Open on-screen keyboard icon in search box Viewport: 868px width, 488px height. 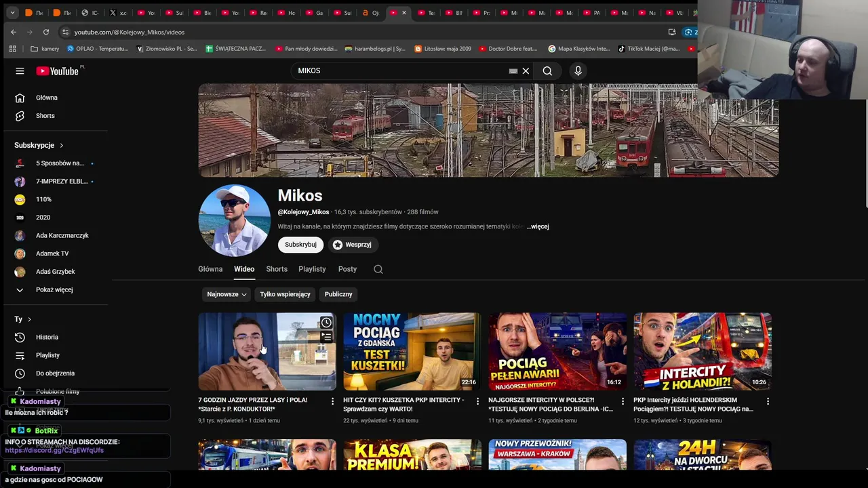coord(513,71)
